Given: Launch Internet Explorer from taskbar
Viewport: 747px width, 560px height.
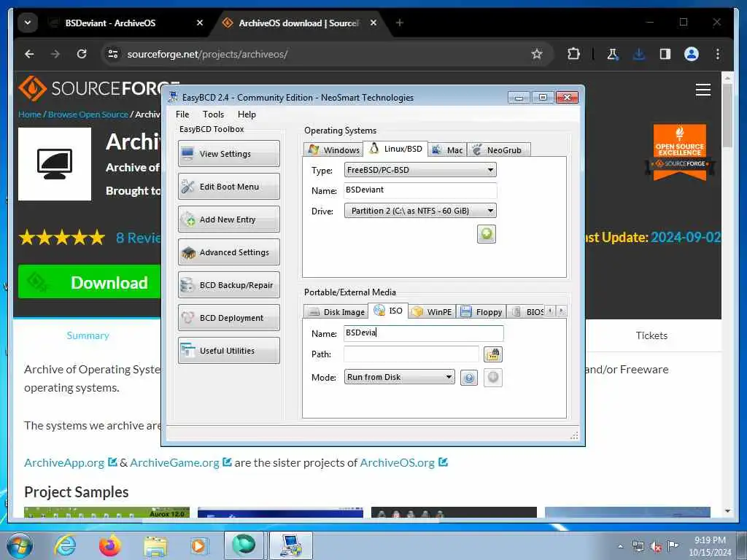Looking at the screenshot, I should coord(65,545).
